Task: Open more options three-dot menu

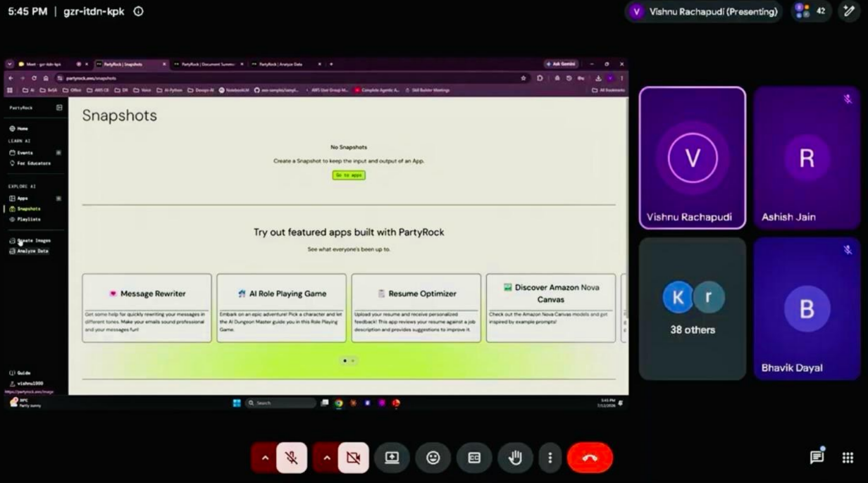Action: pyautogui.click(x=550, y=458)
